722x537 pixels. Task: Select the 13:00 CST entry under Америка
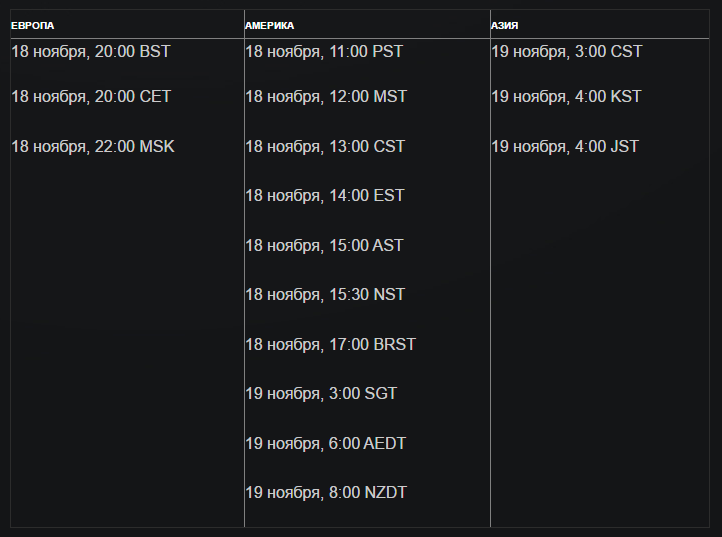[x=325, y=147]
